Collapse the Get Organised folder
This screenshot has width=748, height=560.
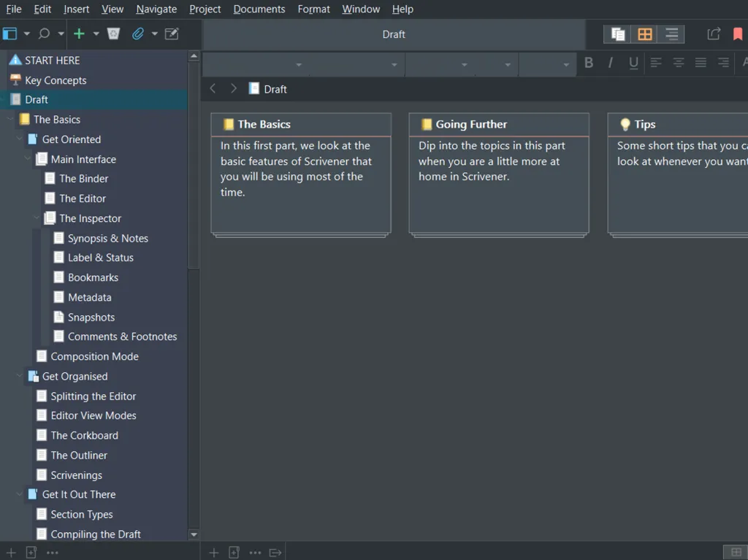click(x=20, y=377)
